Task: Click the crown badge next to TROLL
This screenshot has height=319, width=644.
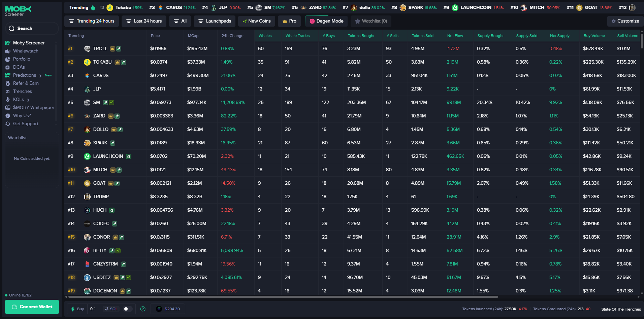Action: click(x=112, y=49)
